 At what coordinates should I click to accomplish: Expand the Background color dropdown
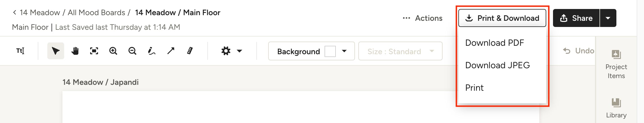pyautogui.click(x=344, y=51)
